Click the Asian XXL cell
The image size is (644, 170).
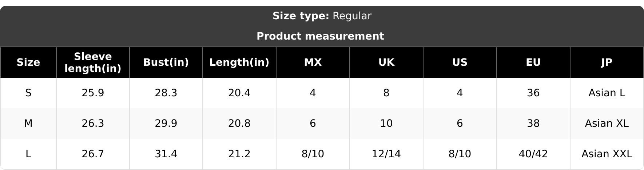pyautogui.click(x=607, y=154)
